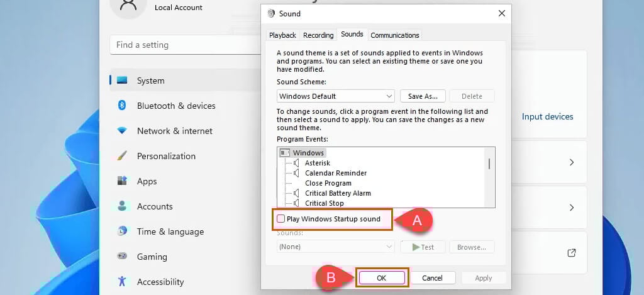Select the Sounds tab
The height and width of the screenshot is (295, 644).
point(352,34)
